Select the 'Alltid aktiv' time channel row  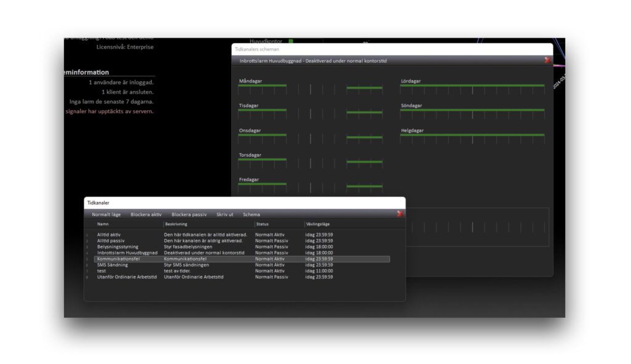pyautogui.click(x=242, y=235)
